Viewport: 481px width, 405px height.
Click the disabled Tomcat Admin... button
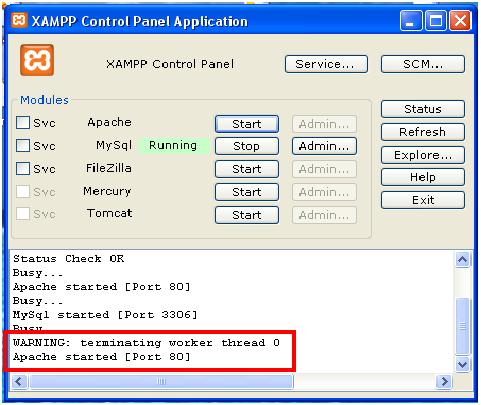[324, 215]
